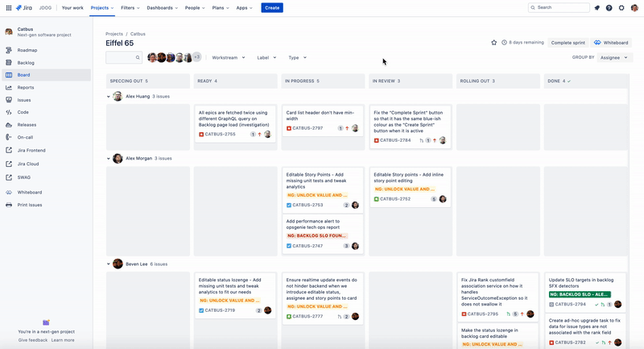Click Complete sprint button

(x=568, y=43)
